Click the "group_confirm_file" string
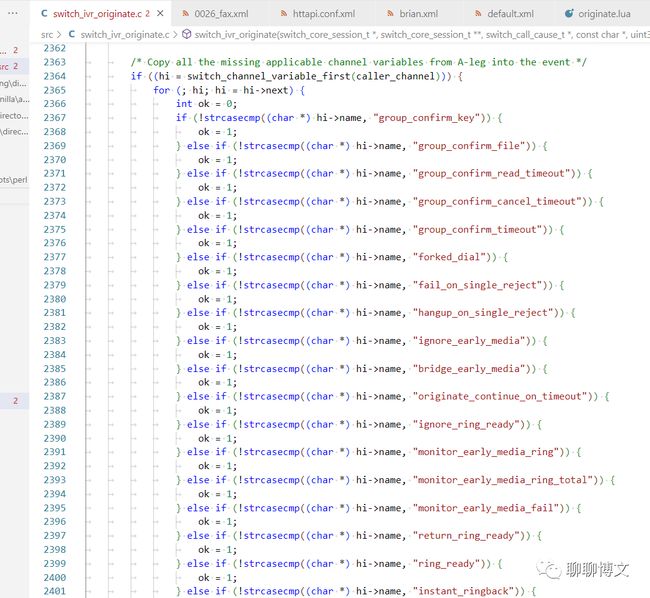 tap(471, 146)
